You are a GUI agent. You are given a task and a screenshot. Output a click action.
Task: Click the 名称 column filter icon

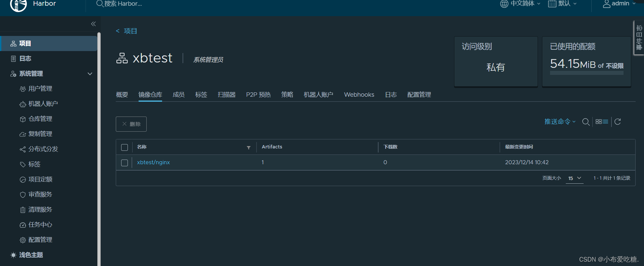point(249,147)
